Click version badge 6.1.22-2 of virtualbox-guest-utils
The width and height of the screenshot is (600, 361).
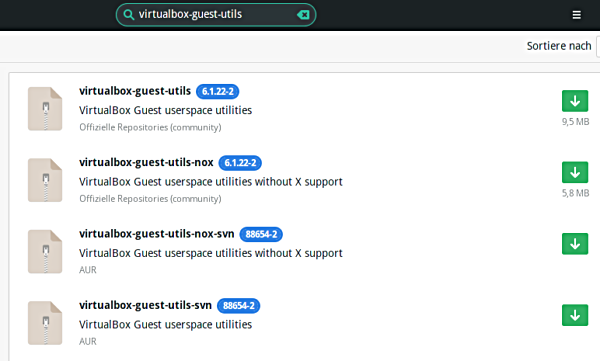pyautogui.click(x=217, y=91)
